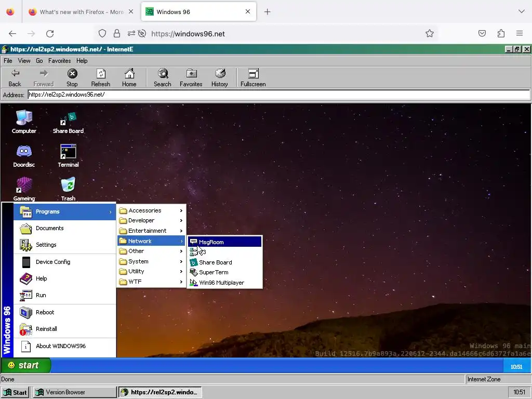Open Documents in the start menu
Image resolution: width=532 pixels, height=399 pixels.
click(x=65, y=229)
